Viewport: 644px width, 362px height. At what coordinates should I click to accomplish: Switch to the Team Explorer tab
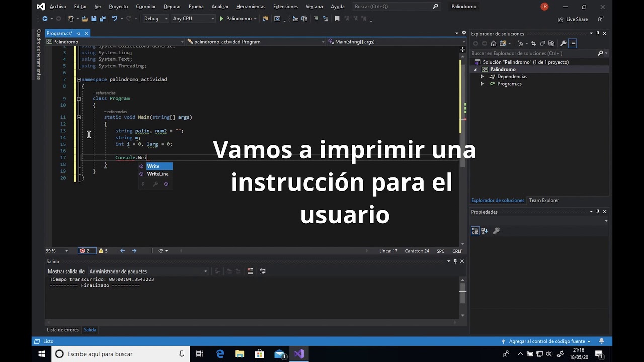point(544,200)
